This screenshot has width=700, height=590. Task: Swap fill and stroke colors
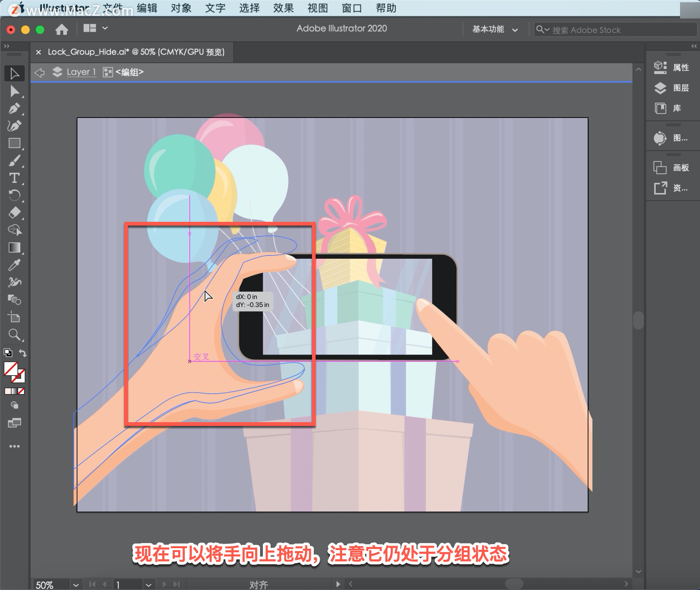tap(22, 353)
